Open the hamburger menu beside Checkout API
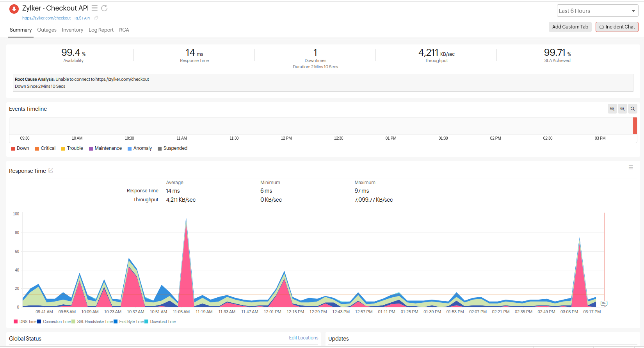This screenshot has height=348, width=644. 94,8
